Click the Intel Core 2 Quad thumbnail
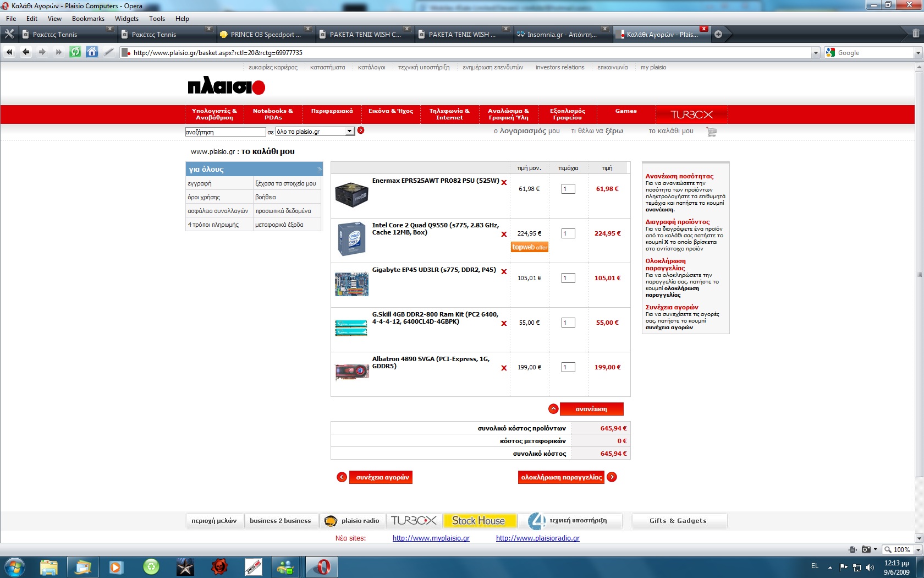924x578 pixels. point(351,239)
